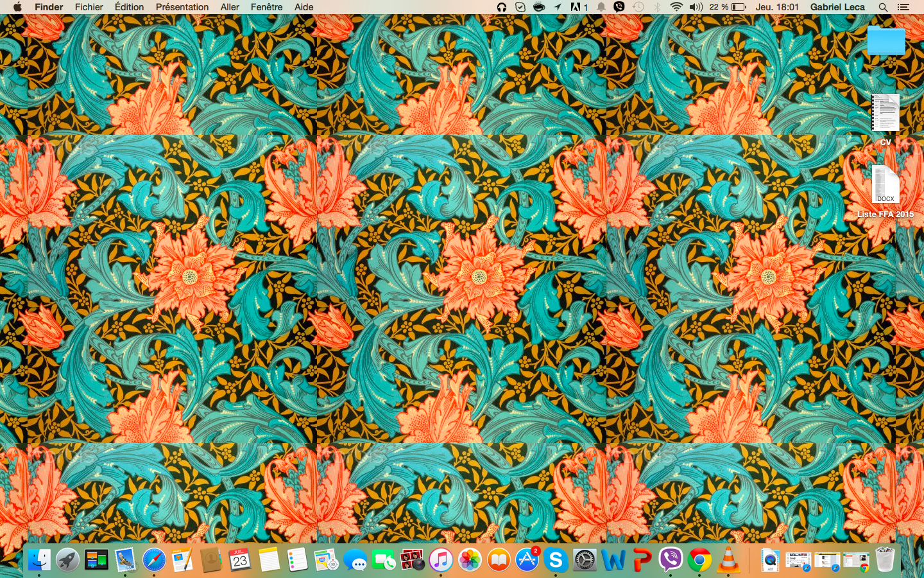Open the Apple menu

coord(17,7)
